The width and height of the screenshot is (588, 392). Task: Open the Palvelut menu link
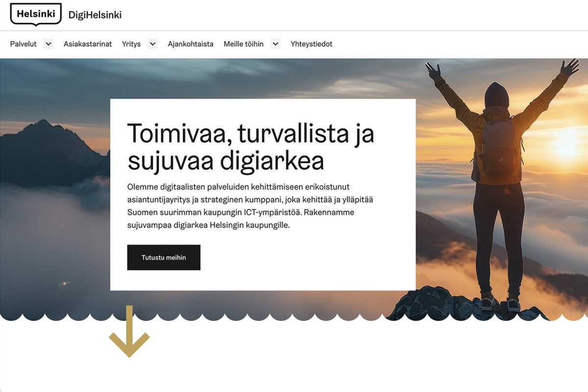click(x=24, y=44)
